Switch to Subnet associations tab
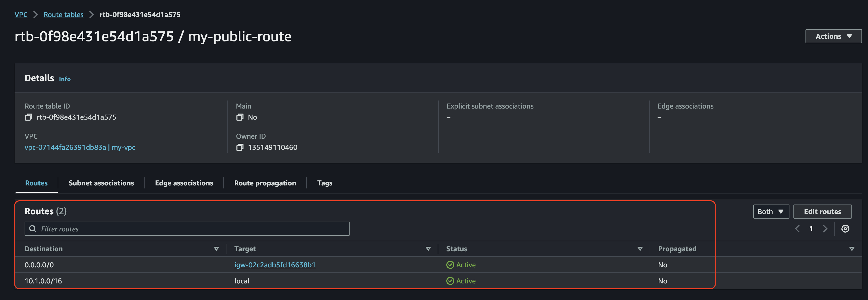This screenshot has width=868, height=300. coord(101,183)
